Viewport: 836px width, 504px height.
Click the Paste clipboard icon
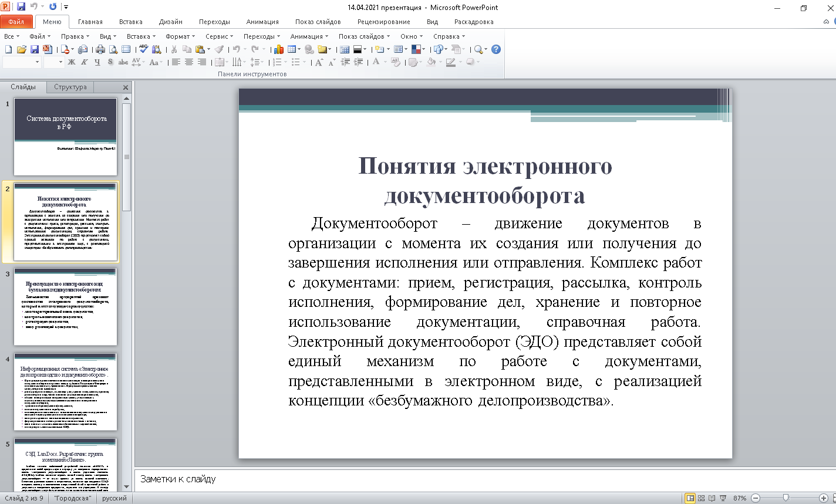point(200,49)
